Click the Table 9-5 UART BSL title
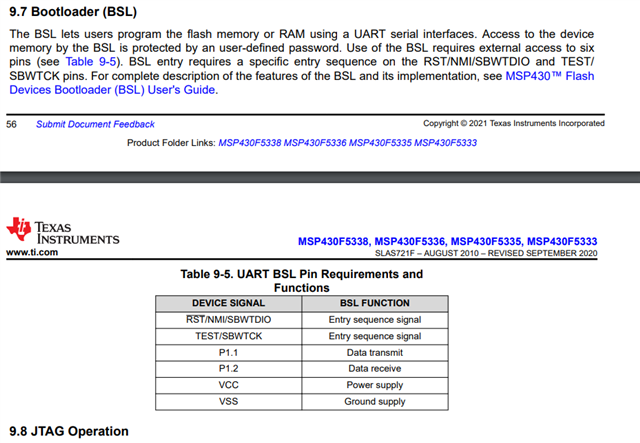The width and height of the screenshot is (640, 443). pyautogui.click(x=302, y=281)
